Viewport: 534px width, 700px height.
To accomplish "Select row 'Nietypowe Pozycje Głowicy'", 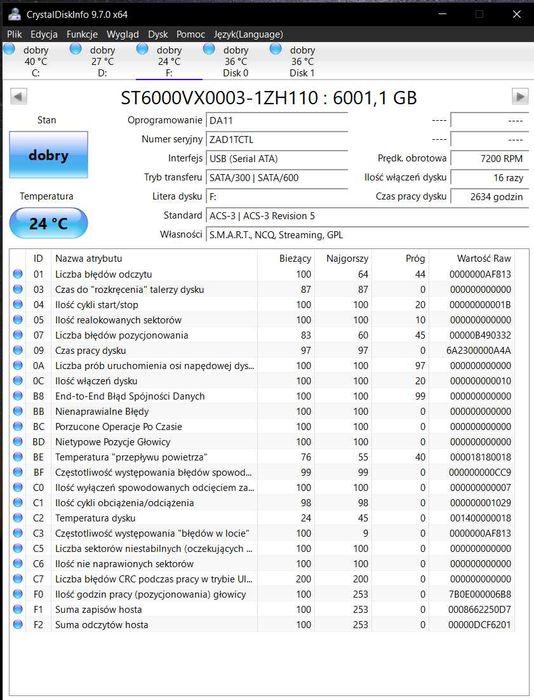I will pos(263,442).
